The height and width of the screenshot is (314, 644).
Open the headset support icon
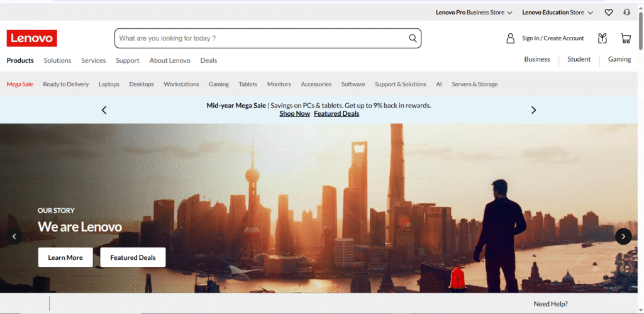(627, 13)
